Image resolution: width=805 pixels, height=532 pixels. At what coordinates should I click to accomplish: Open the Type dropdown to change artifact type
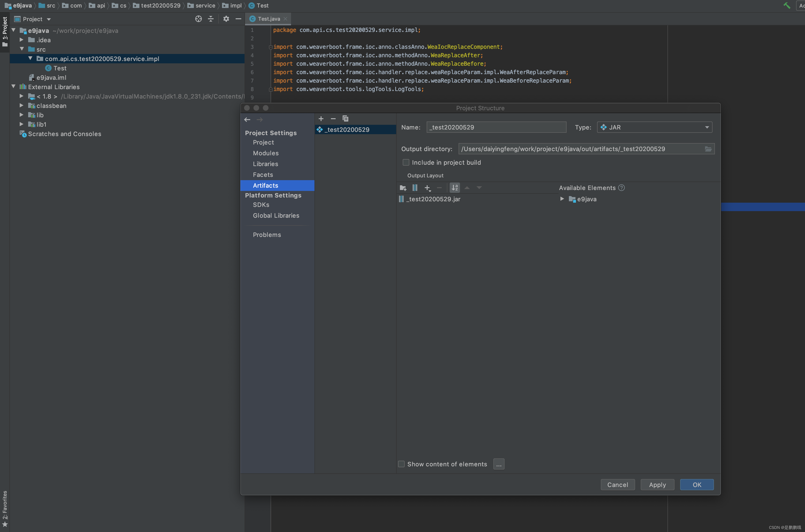tap(654, 126)
